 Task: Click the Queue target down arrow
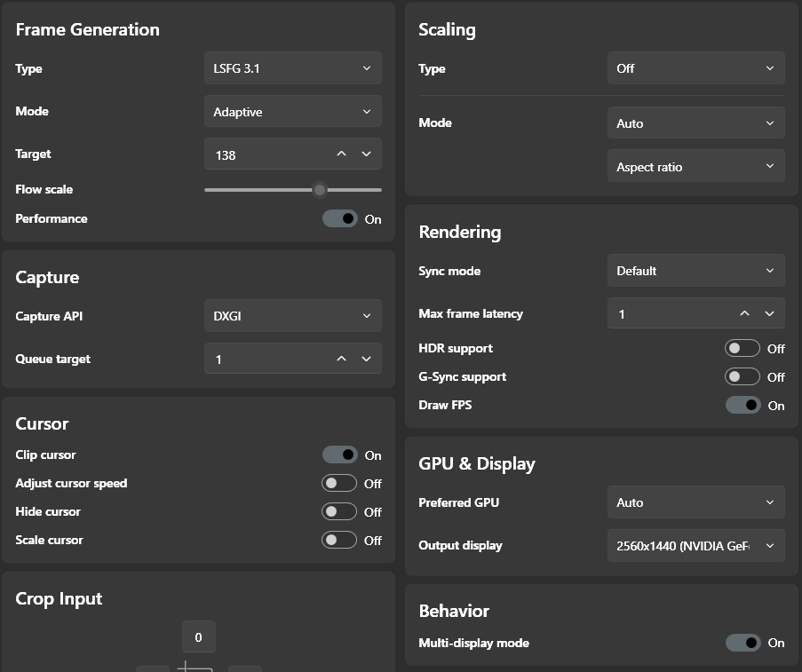click(x=367, y=359)
